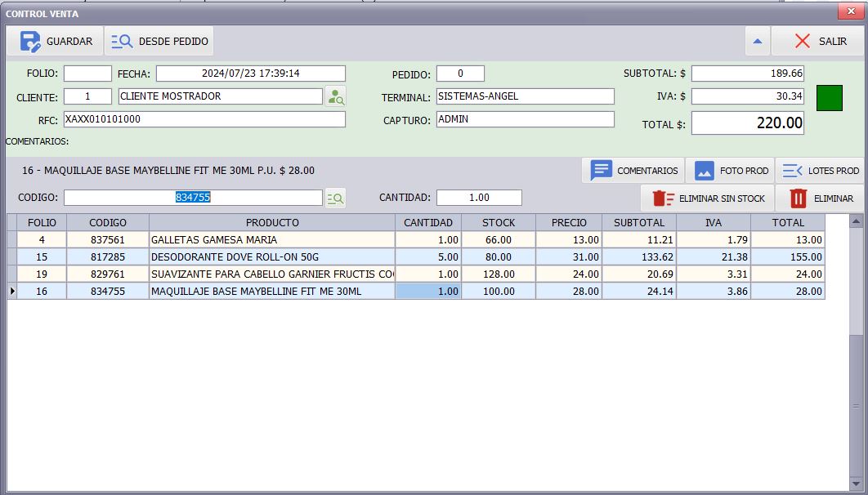Collapse the header with the up arrow
The height and width of the screenshot is (495, 868).
[x=756, y=41]
